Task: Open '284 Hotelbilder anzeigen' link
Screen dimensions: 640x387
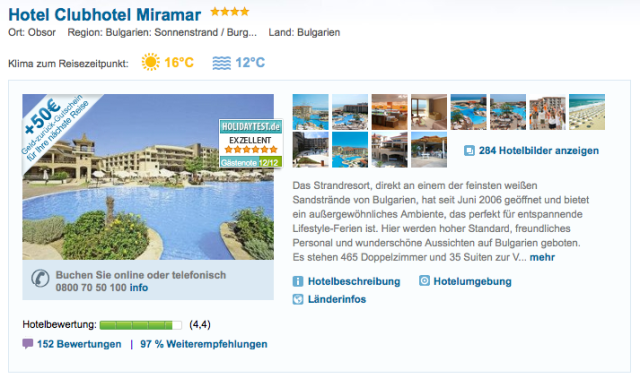Action: (x=539, y=151)
